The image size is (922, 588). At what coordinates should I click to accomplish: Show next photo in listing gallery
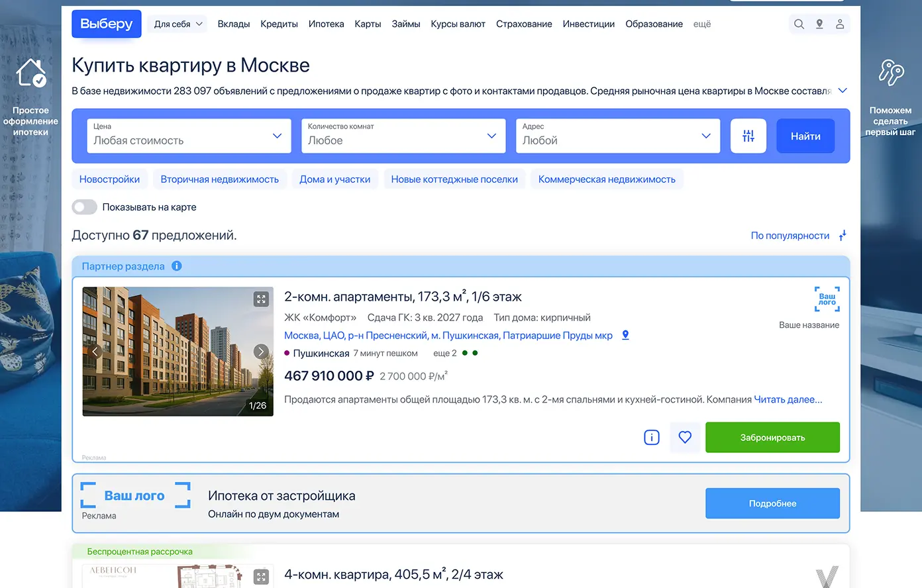coord(261,352)
